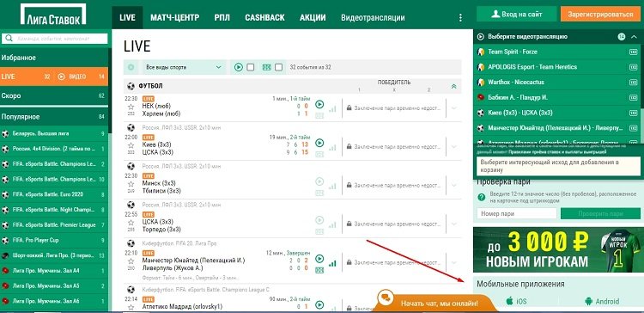Star the Манчестер Юнайтед vs Ливерпуль match
Screen dimensions: 644x313
click(x=131, y=261)
